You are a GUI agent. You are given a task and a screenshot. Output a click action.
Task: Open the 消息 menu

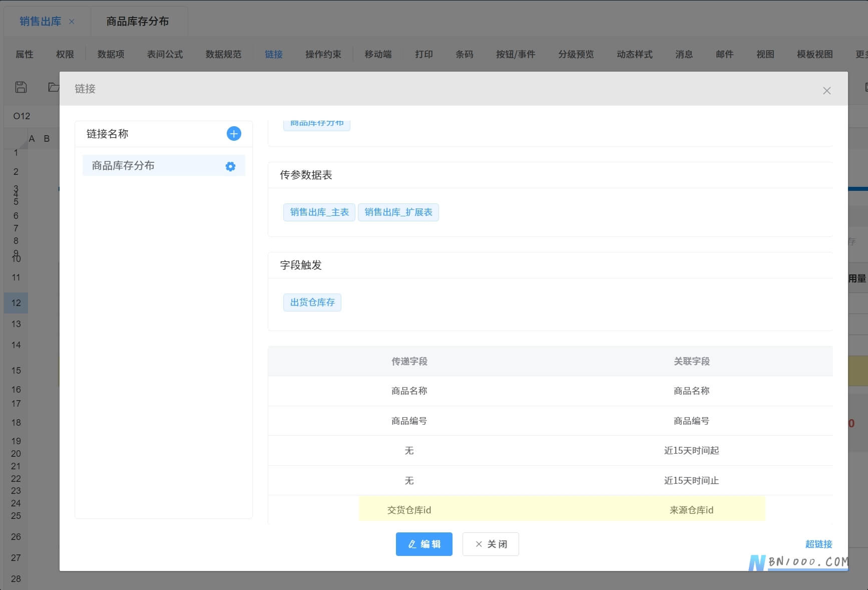click(684, 54)
